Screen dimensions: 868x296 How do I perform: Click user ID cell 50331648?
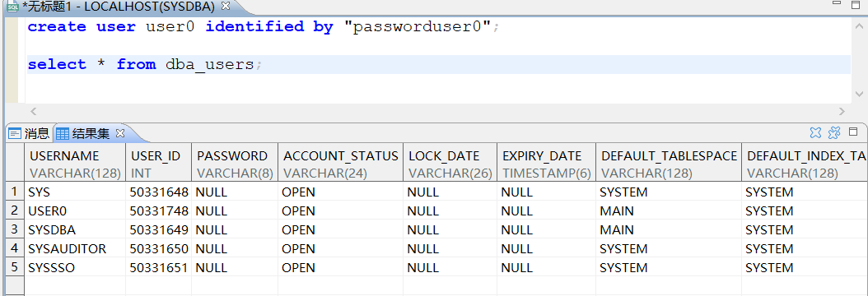coord(159,192)
